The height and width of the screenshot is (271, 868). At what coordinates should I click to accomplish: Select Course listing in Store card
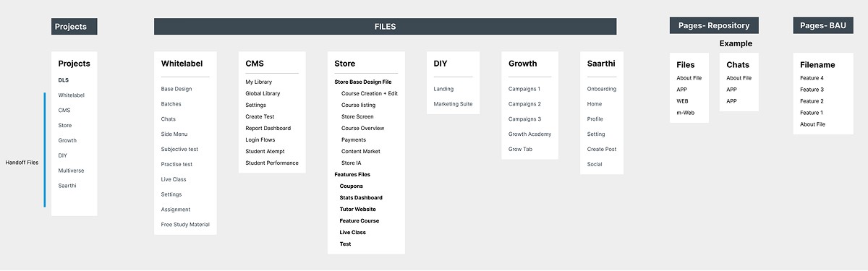[x=358, y=105]
